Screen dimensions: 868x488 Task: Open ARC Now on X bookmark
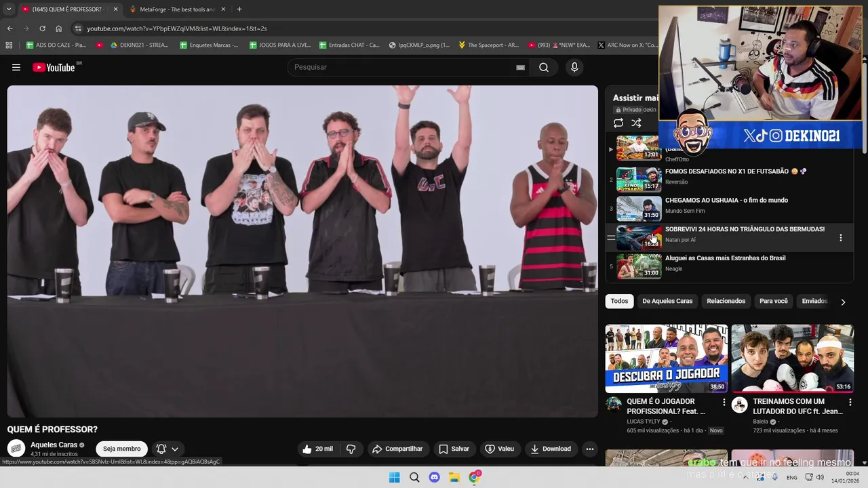[628, 45]
